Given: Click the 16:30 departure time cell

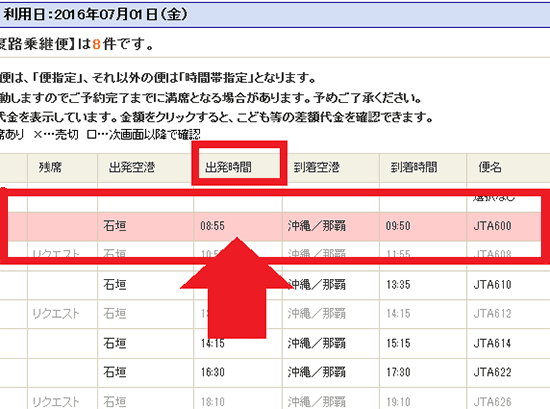Looking at the screenshot, I should coord(213,372).
